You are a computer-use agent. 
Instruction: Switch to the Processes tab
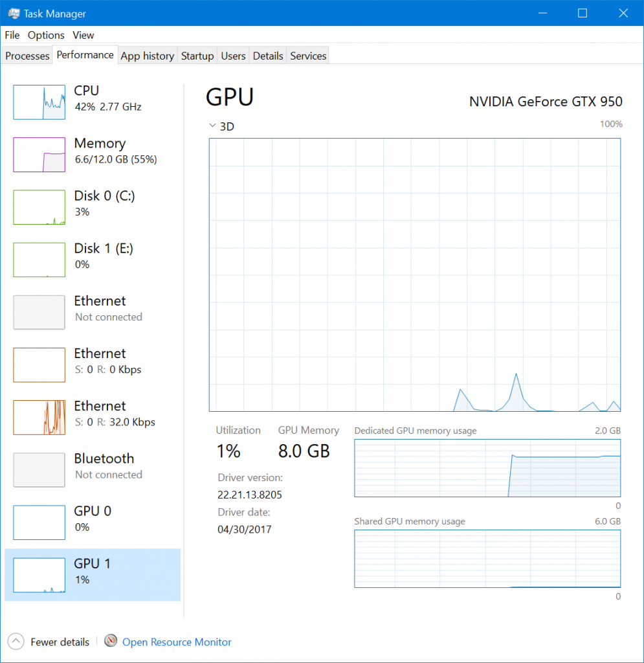[x=27, y=56]
